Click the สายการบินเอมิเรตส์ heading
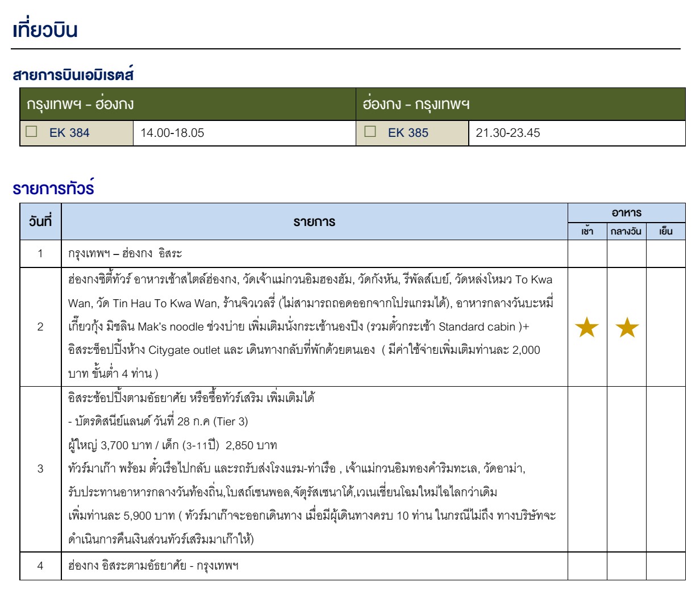This screenshot has height=590, width=700. click(73, 74)
